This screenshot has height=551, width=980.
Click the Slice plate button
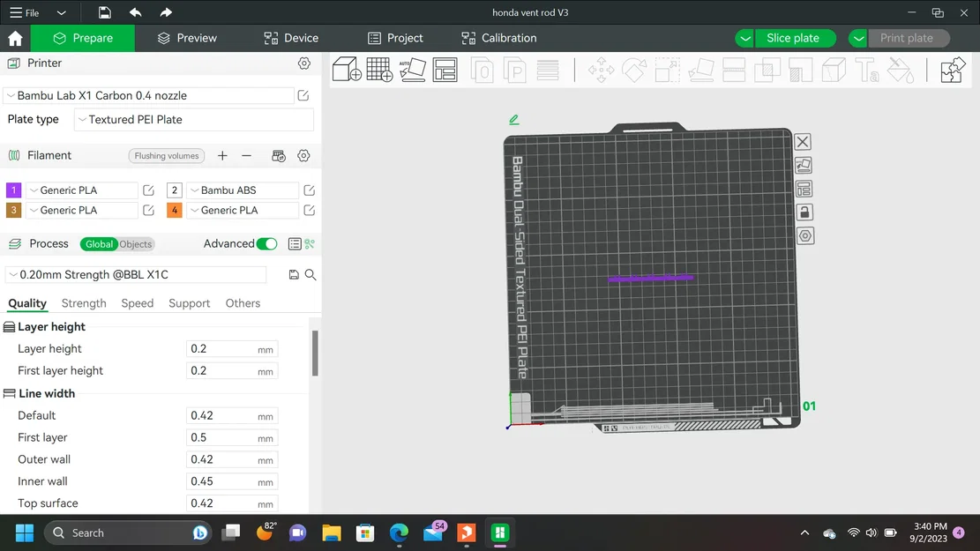tap(792, 38)
